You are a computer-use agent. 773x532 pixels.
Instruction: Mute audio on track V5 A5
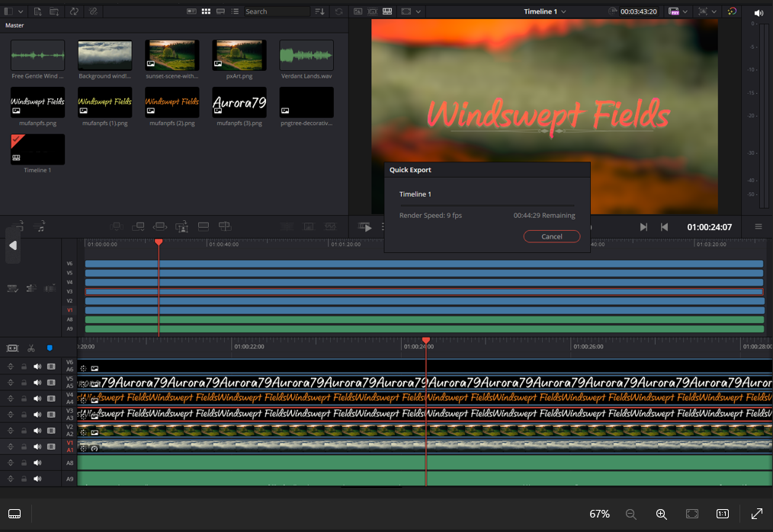point(37,383)
